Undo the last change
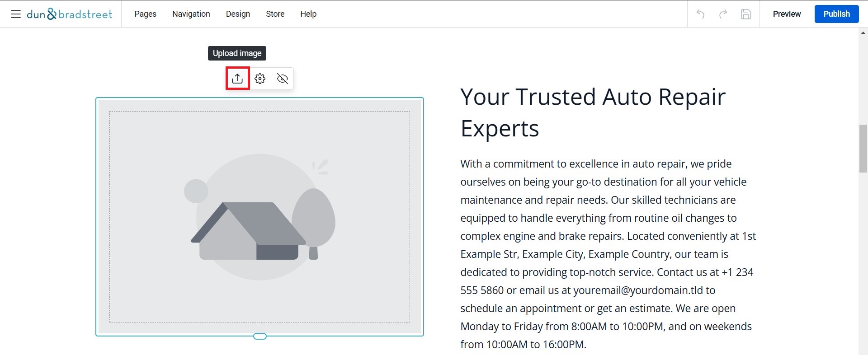 pyautogui.click(x=701, y=14)
